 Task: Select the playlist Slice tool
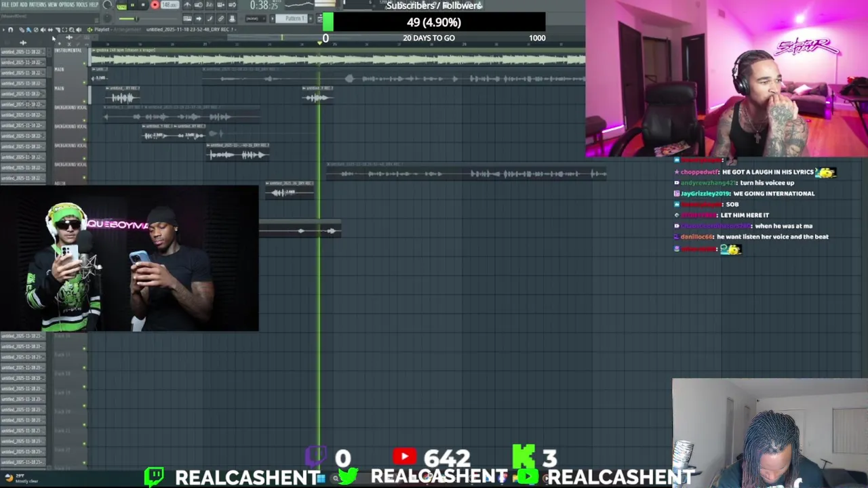[58, 30]
